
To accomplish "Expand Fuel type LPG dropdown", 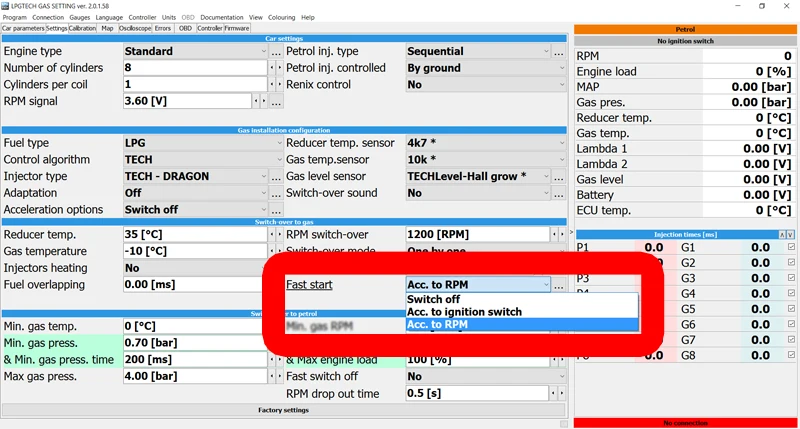I will (x=279, y=143).
